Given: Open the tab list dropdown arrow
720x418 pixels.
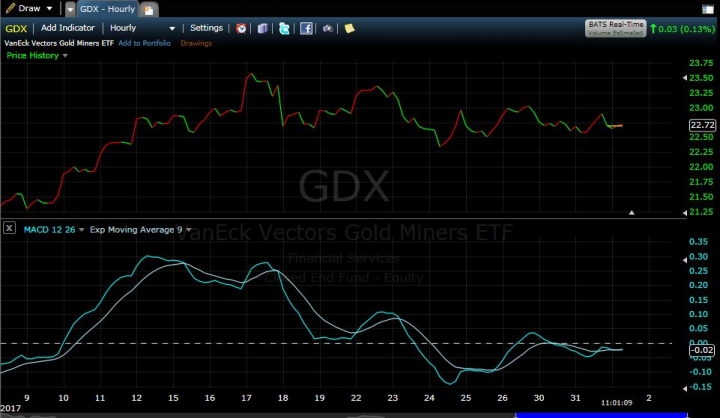Looking at the screenshot, I should click(x=70, y=9).
